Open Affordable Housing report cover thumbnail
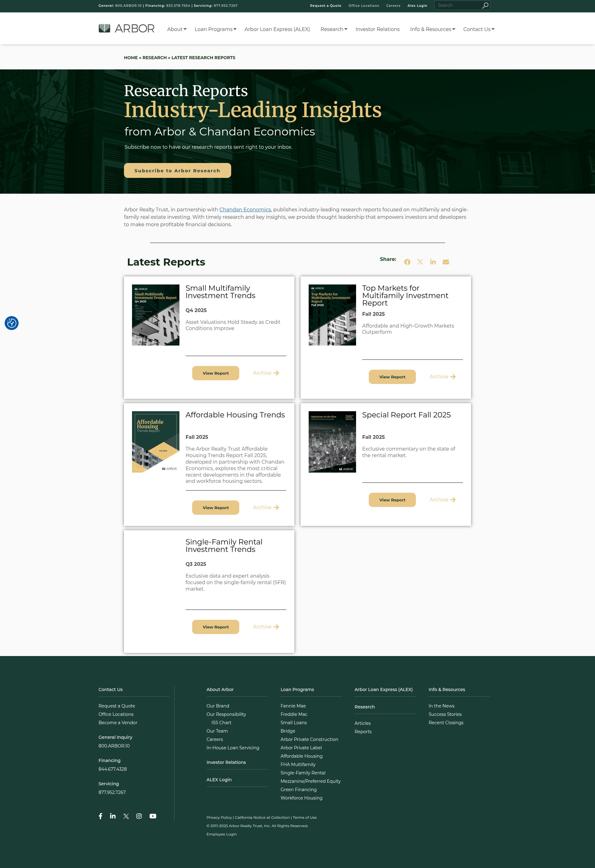595x868 pixels. click(x=155, y=442)
